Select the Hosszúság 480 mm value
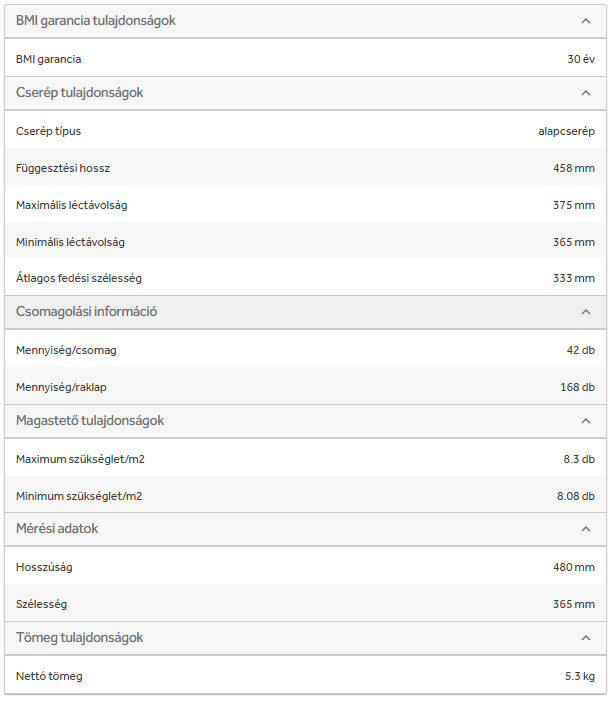Viewport: 611px width, 702px height. pyautogui.click(x=573, y=568)
